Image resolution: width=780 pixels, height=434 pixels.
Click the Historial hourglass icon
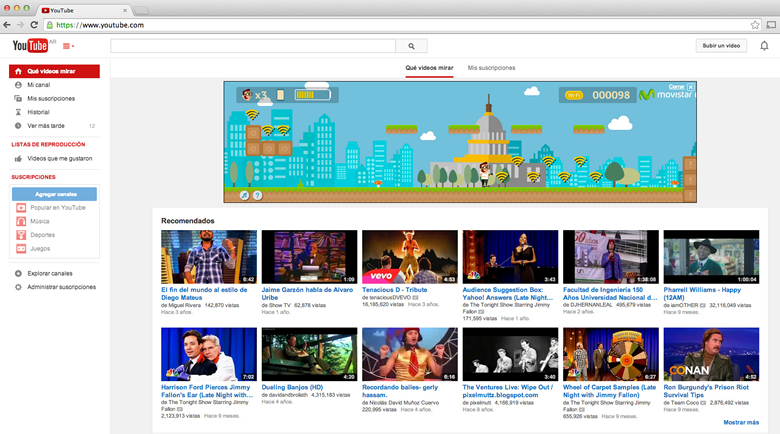pyautogui.click(x=18, y=112)
